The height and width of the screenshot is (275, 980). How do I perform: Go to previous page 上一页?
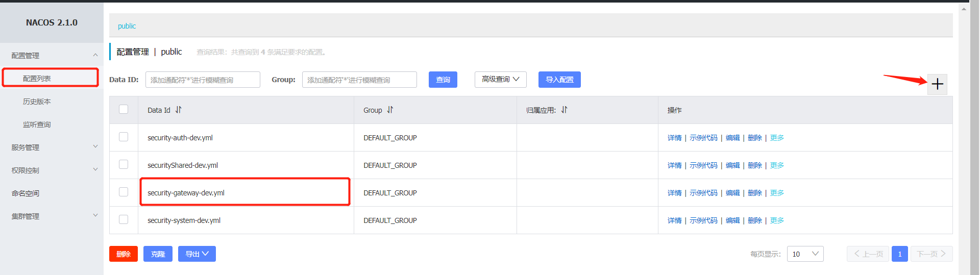(868, 254)
